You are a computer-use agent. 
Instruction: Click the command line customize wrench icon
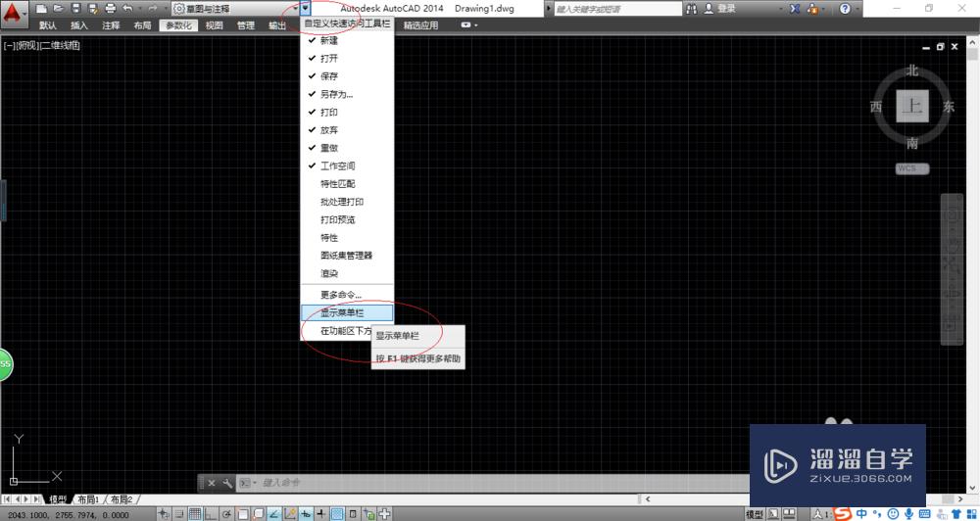[x=228, y=483]
